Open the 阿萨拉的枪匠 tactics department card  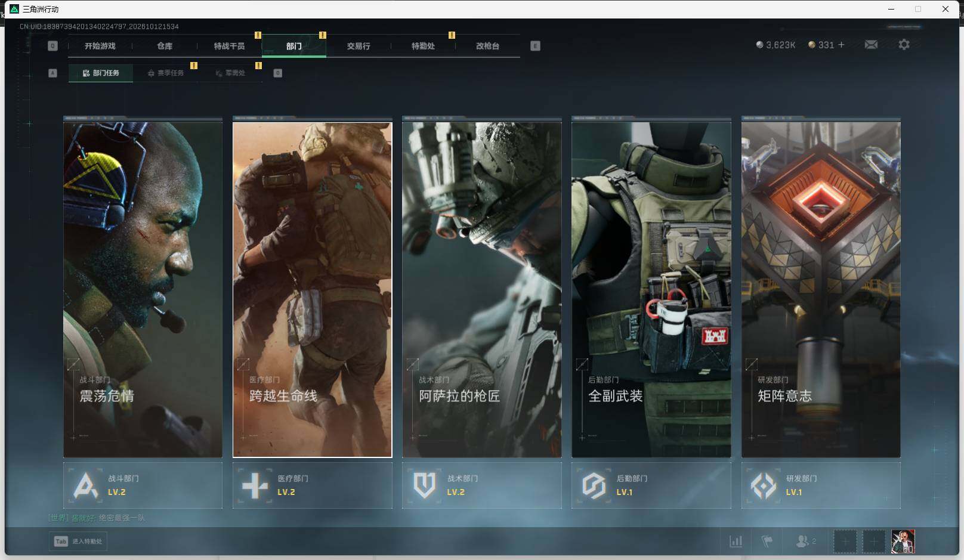tap(481, 288)
